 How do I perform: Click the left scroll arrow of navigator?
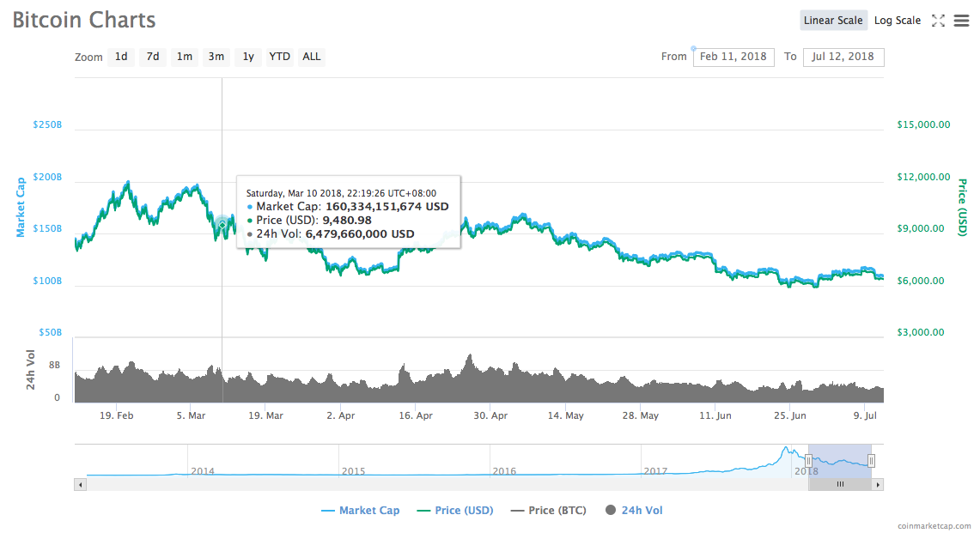point(80,484)
